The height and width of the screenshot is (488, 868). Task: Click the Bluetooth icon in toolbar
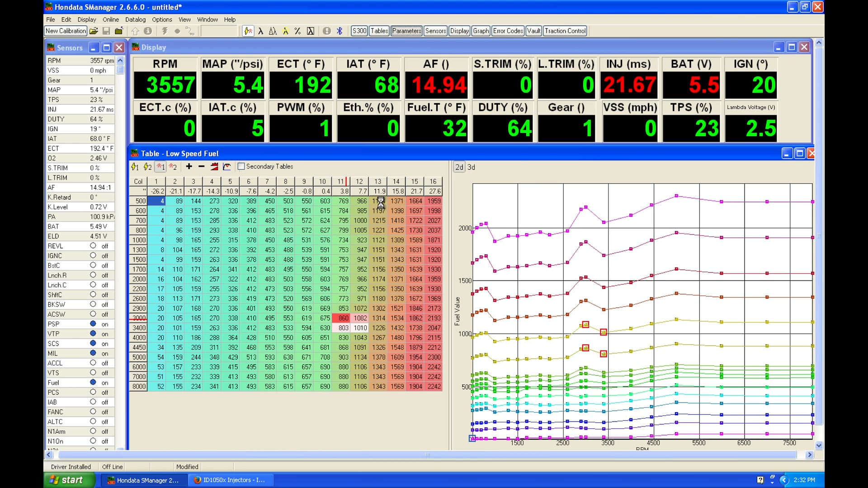point(340,31)
